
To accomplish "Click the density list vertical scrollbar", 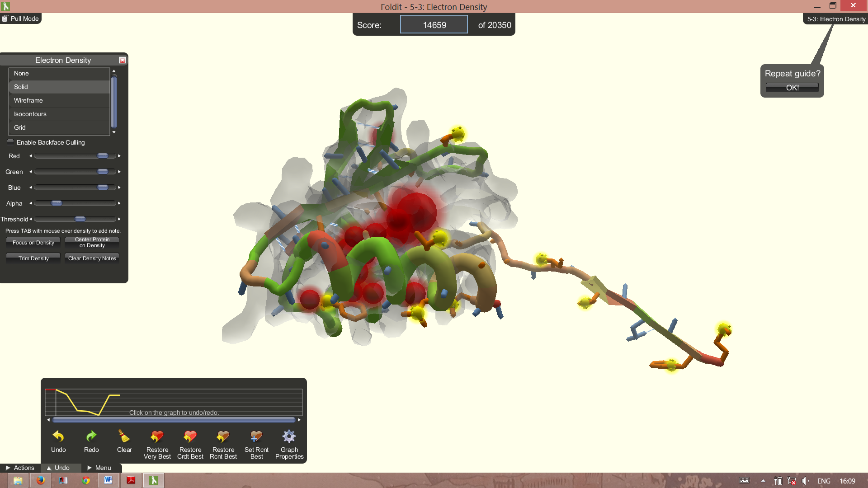I will [x=114, y=102].
